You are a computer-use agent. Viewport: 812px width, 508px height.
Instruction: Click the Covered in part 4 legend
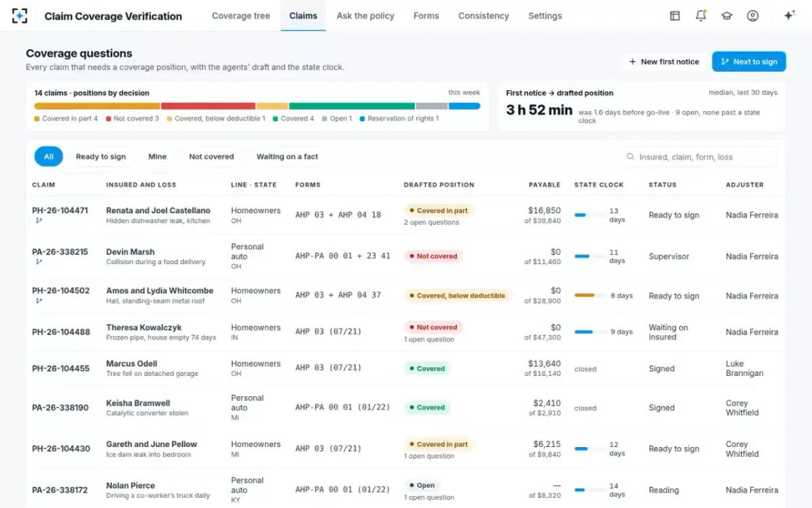tap(66, 119)
